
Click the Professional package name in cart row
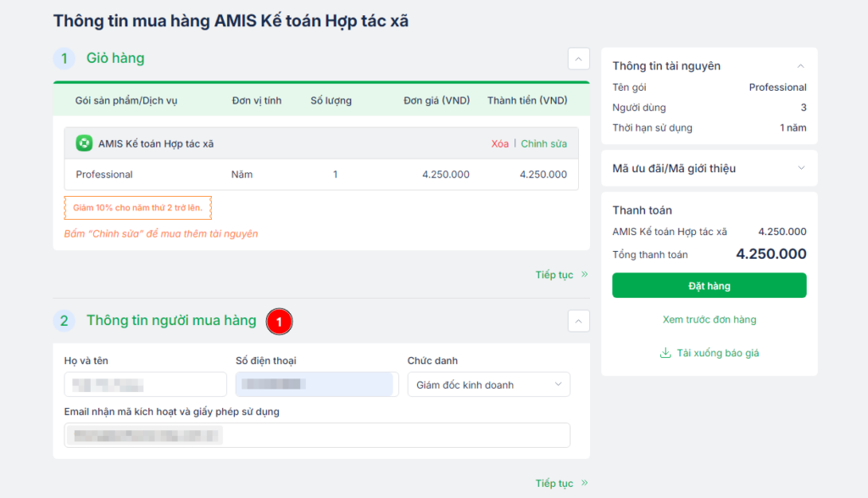(x=104, y=175)
